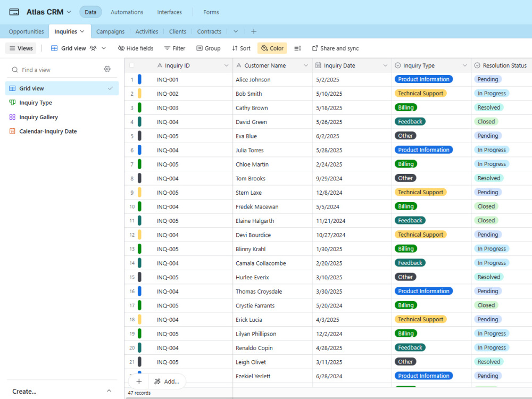Open the Interfaces tab

(169, 12)
